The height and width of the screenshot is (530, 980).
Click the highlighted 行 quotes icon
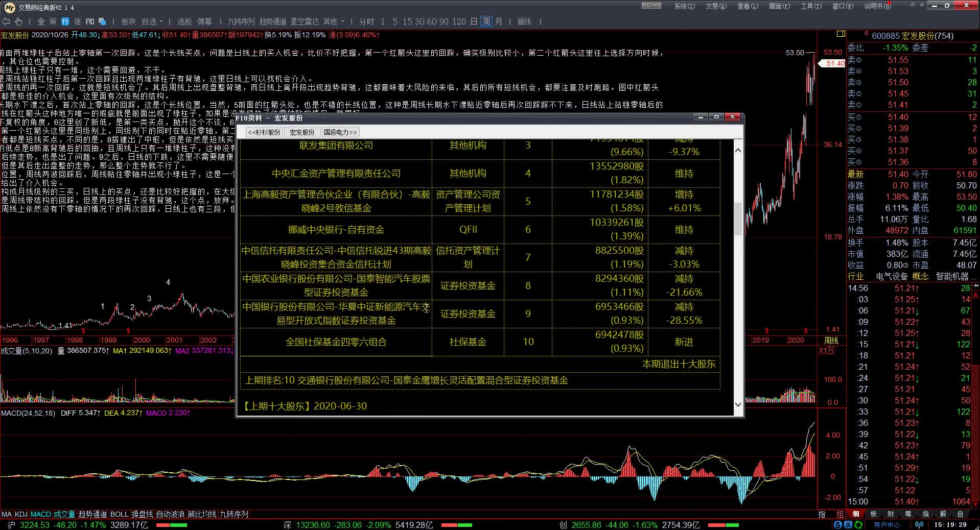click(65, 21)
